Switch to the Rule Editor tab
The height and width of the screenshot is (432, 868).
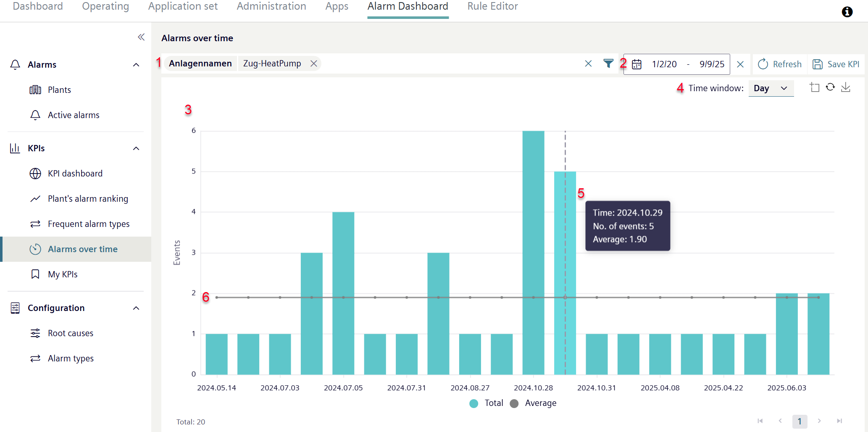point(492,7)
